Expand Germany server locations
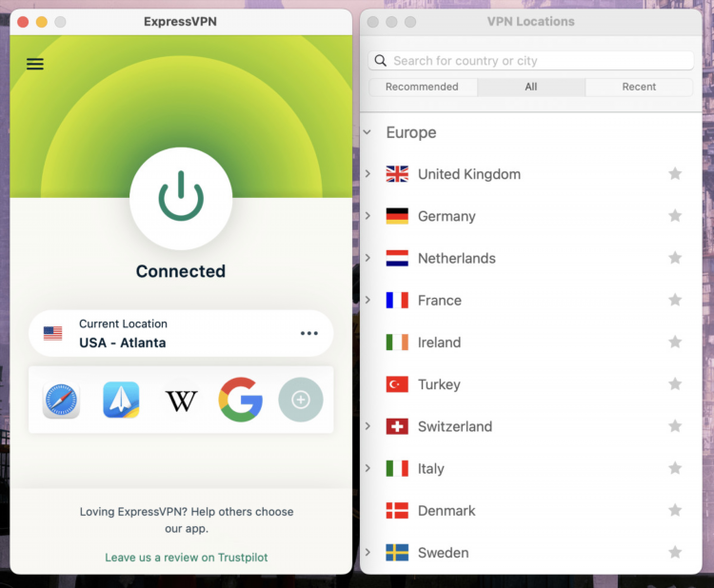 point(367,215)
